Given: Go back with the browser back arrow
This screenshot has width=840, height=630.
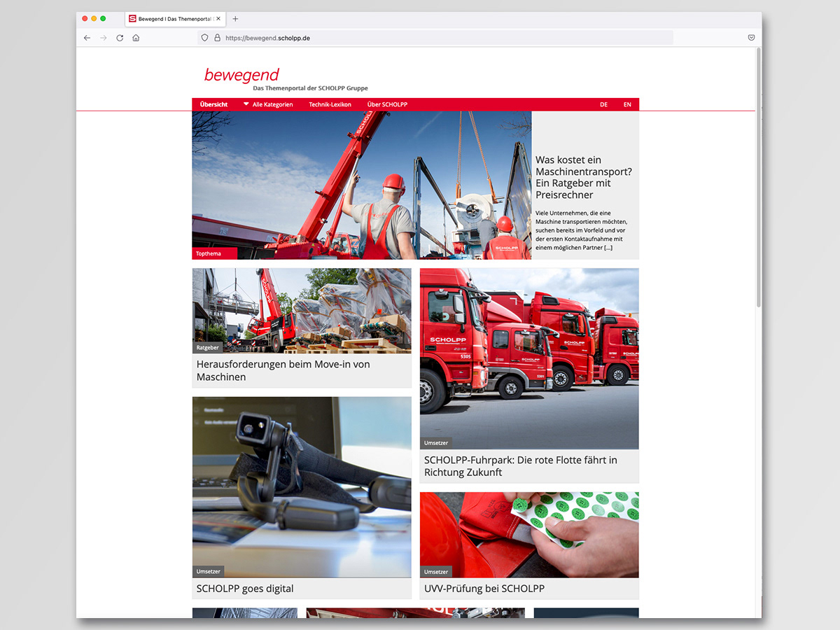Looking at the screenshot, I should pyautogui.click(x=87, y=38).
